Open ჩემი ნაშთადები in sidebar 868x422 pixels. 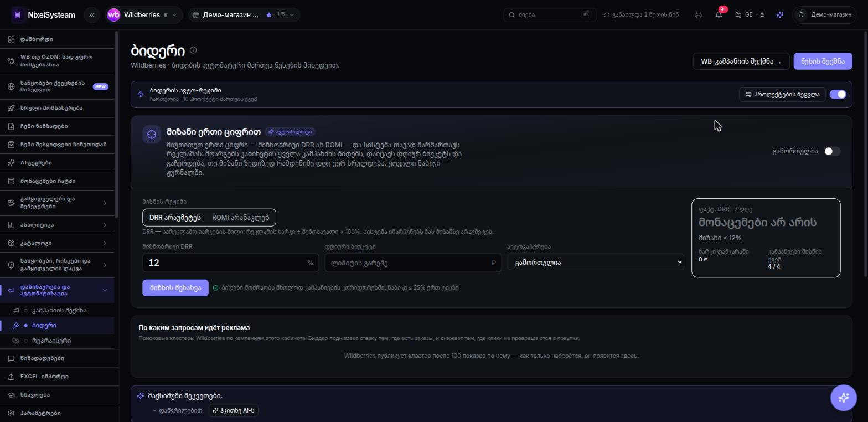pyautogui.click(x=58, y=126)
